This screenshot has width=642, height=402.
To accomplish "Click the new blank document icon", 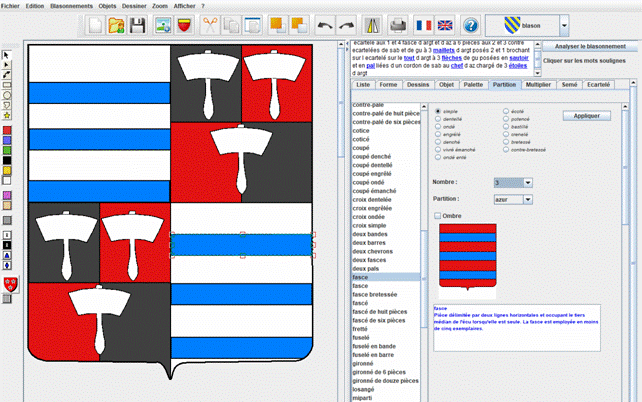I will [x=95, y=24].
